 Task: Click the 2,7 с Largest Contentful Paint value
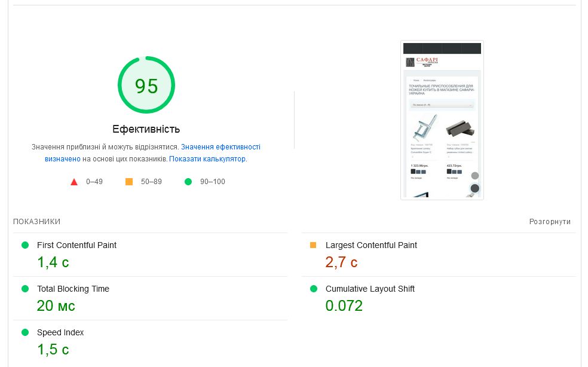coord(341,262)
